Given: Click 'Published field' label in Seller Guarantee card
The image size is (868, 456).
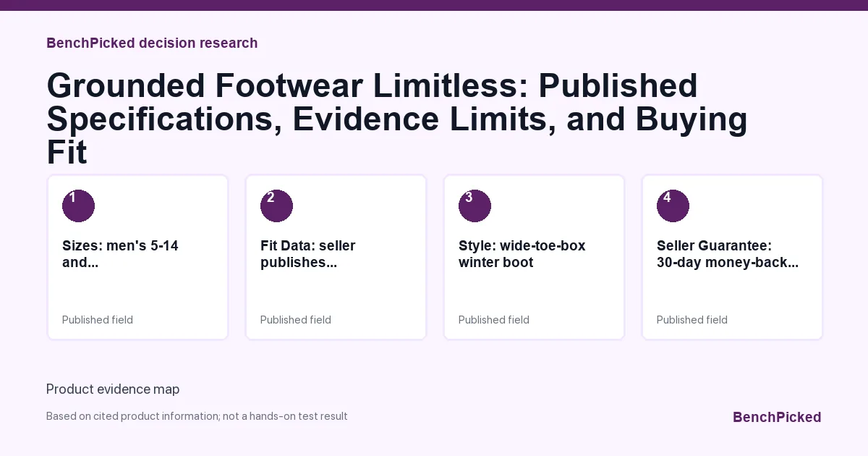Looking at the screenshot, I should click(692, 320).
